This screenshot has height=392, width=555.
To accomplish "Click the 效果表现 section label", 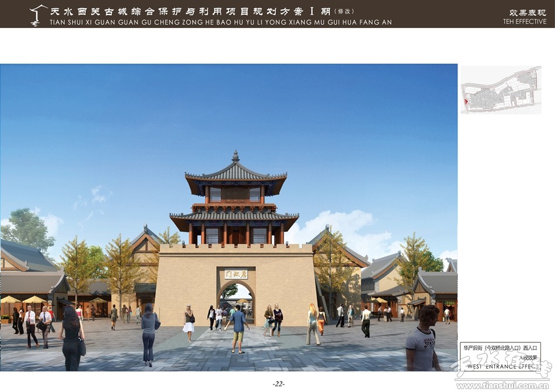I will pos(528,12).
